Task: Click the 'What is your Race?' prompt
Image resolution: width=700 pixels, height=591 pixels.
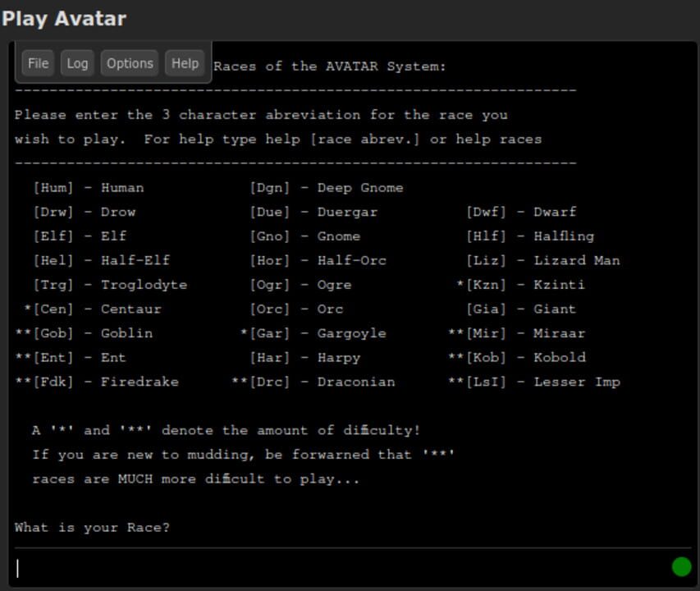Action: 93,527
